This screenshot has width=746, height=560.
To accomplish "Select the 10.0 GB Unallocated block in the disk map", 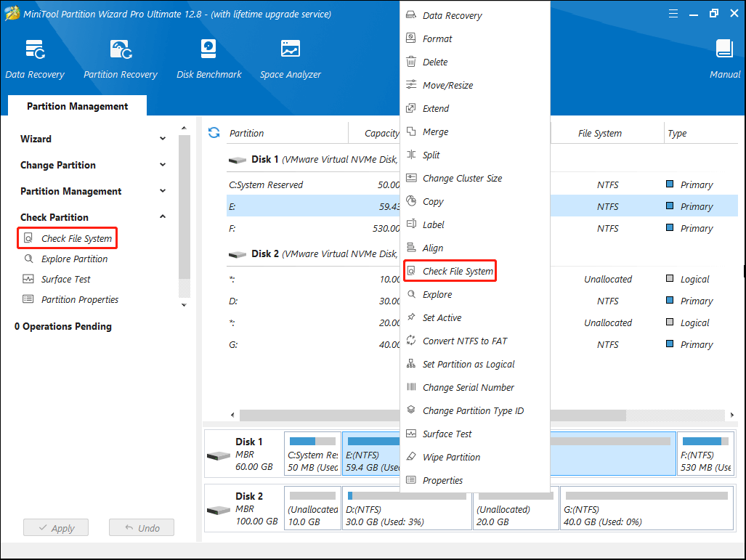I will pos(312,508).
